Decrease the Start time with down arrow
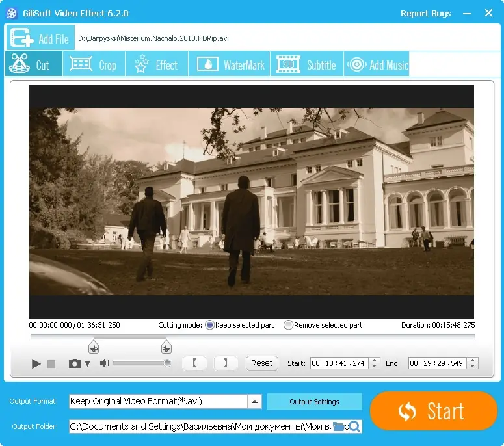The height and width of the screenshot is (446, 504). tap(374, 366)
